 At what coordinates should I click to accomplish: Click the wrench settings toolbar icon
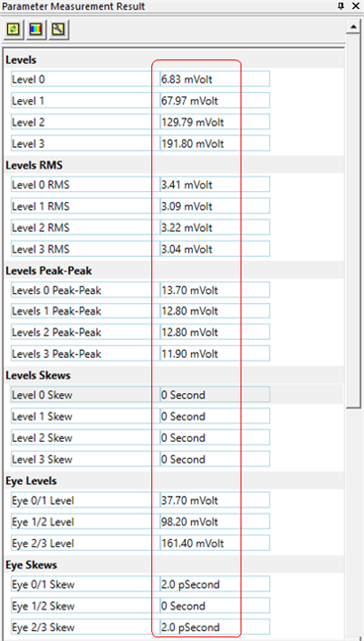pyautogui.click(x=59, y=30)
